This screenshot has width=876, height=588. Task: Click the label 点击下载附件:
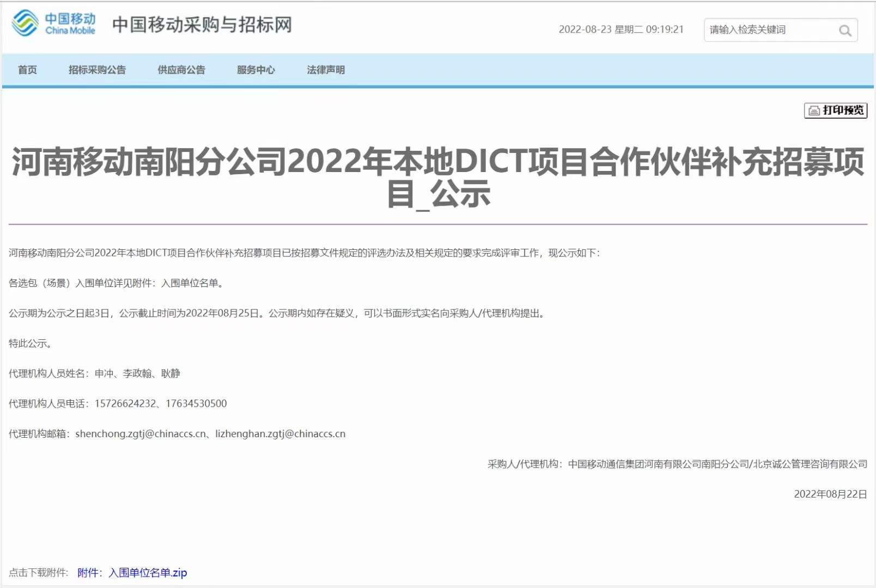click(39, 573)
